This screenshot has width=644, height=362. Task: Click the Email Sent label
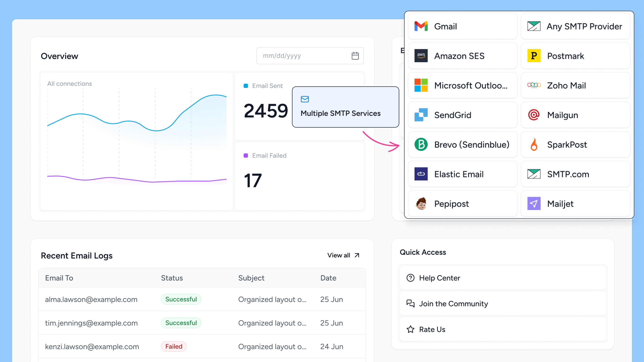[268, 86]
